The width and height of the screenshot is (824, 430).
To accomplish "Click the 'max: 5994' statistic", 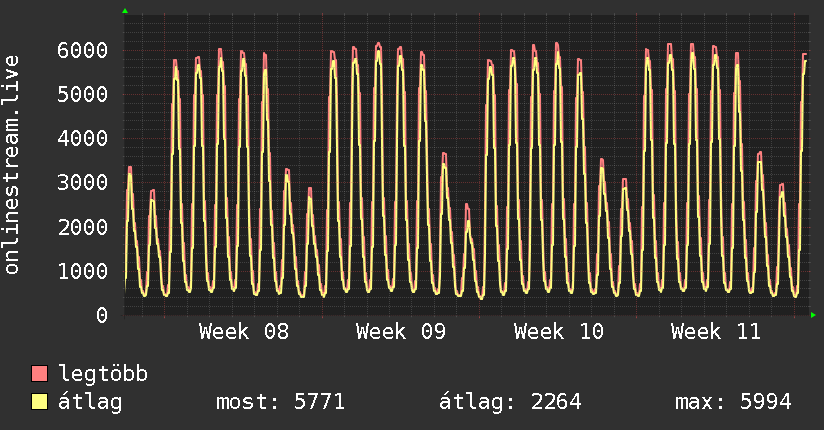I will point(733,402).
